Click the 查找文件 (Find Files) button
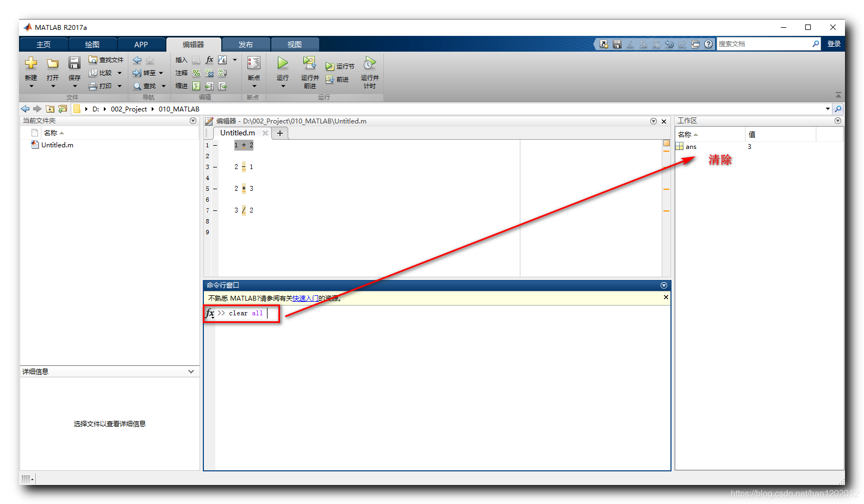The height and width of the screenshot is (504, 864). click(106, 60)
